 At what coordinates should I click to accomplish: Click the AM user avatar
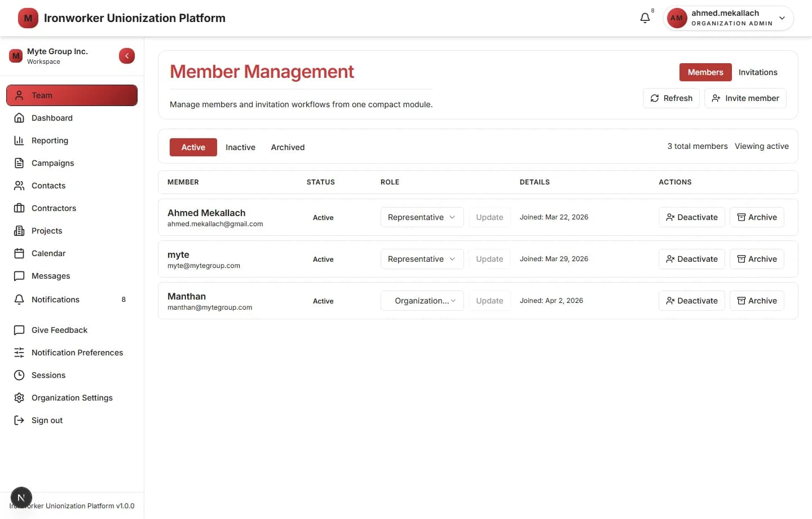coord(677,18)
